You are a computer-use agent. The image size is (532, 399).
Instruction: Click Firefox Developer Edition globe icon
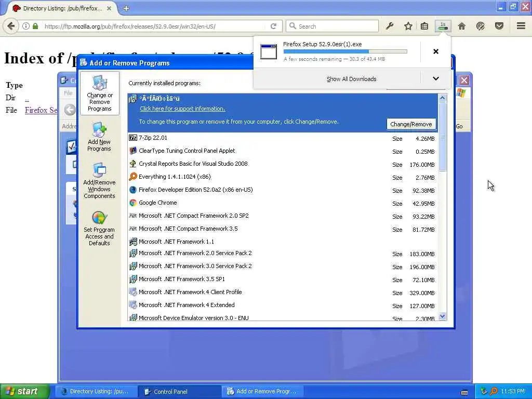(x=133, y=190)
